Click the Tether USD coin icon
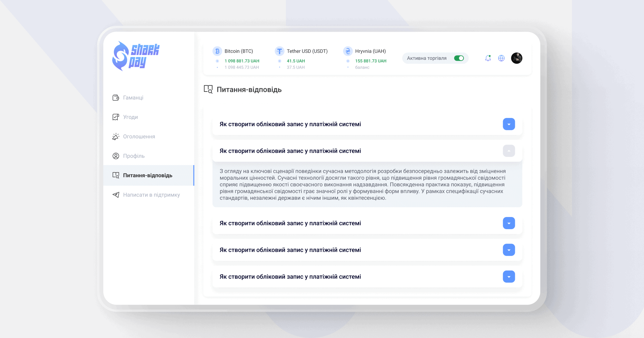The image size is (644, 338). point(280,51)
